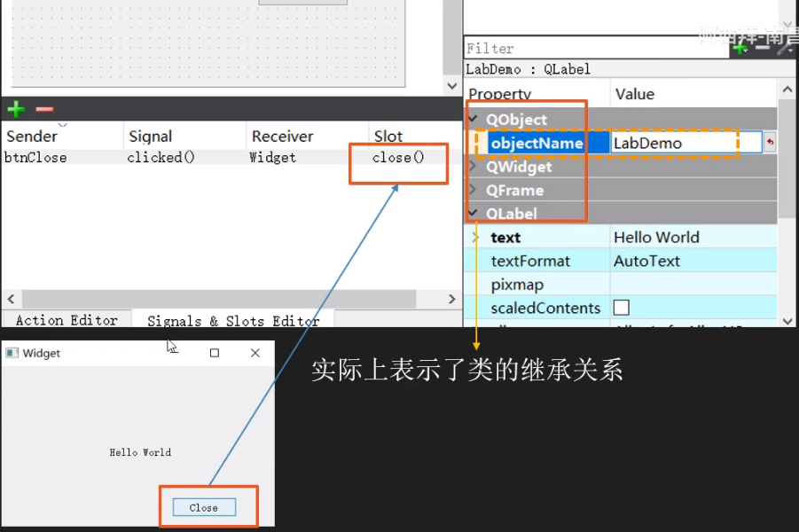Image resolution: width=799 pixels, height=532 pixels.
Task: Expand the QFrame property group
Action: [x=474, y=190]
